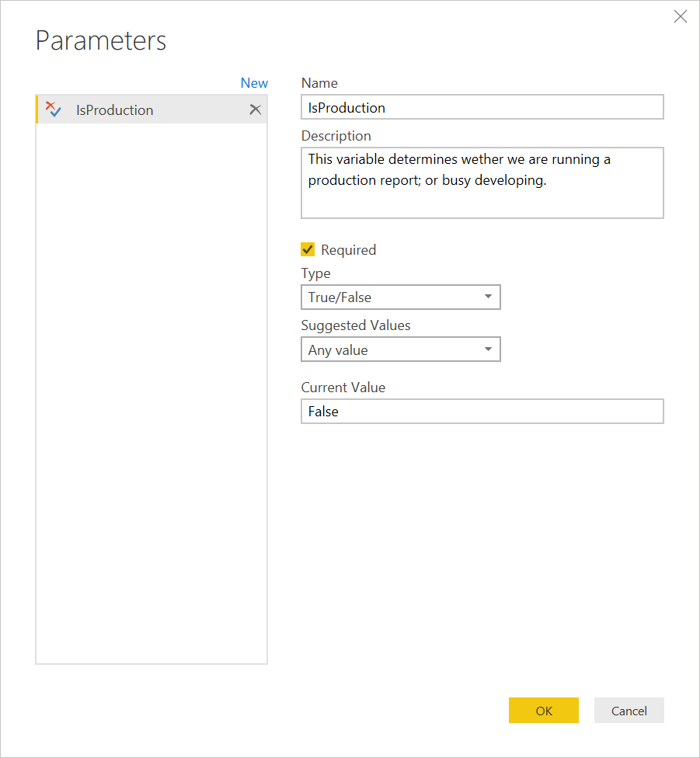Click the empty area of the parameter list

point(151,392)
